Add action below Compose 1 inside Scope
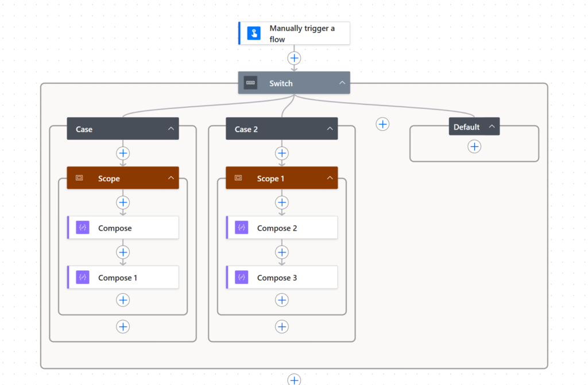This screenshot has height=385, width=588. coord(123,300)
